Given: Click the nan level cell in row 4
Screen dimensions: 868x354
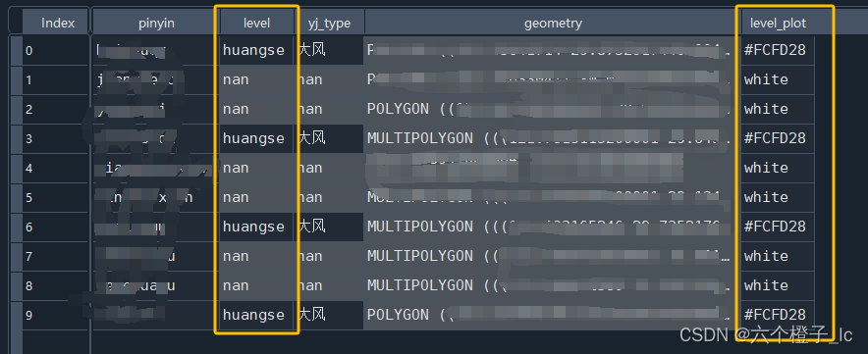Looking at the screenshot, I should pyautogui.click(x=256, y=168).
